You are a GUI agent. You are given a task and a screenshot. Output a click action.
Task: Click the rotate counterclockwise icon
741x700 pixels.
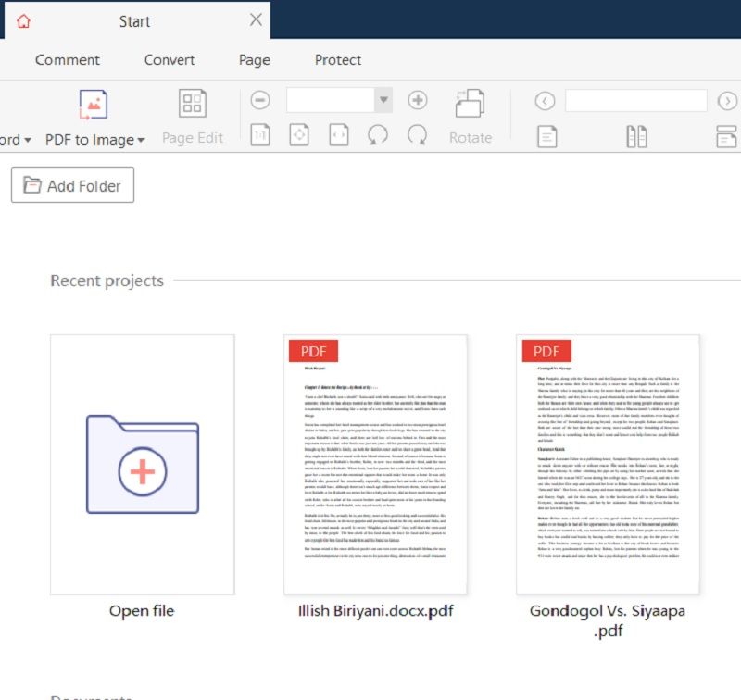pos(376,134)
